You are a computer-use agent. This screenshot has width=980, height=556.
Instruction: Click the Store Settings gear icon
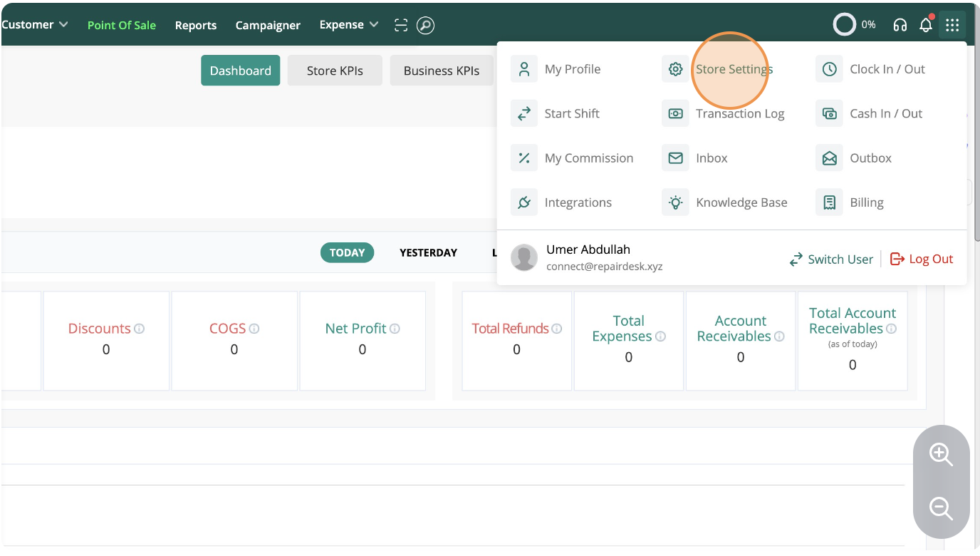(675, 69)
